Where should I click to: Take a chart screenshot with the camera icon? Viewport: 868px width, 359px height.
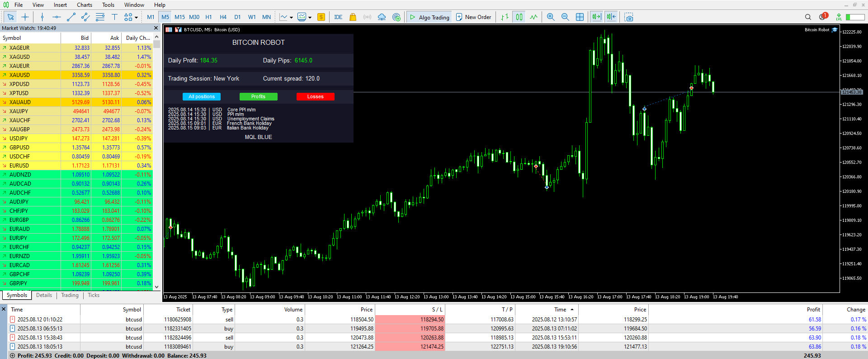tap(629, 17)
